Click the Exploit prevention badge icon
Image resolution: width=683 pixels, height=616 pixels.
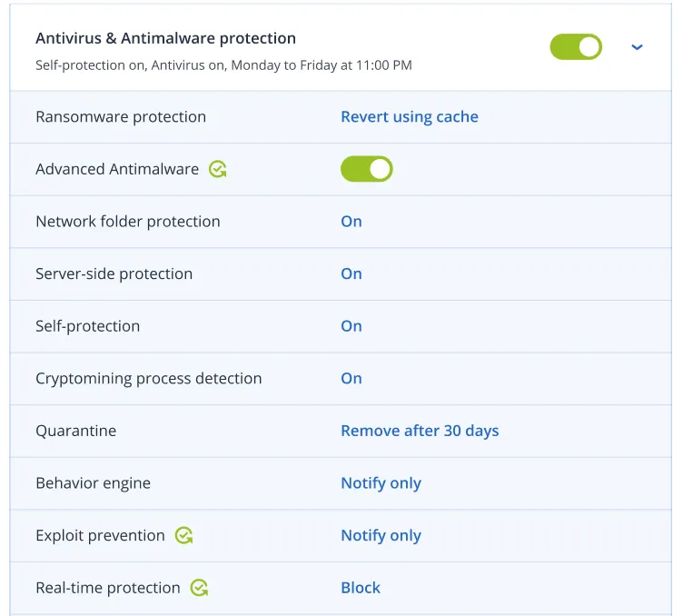tap(184, 536)
